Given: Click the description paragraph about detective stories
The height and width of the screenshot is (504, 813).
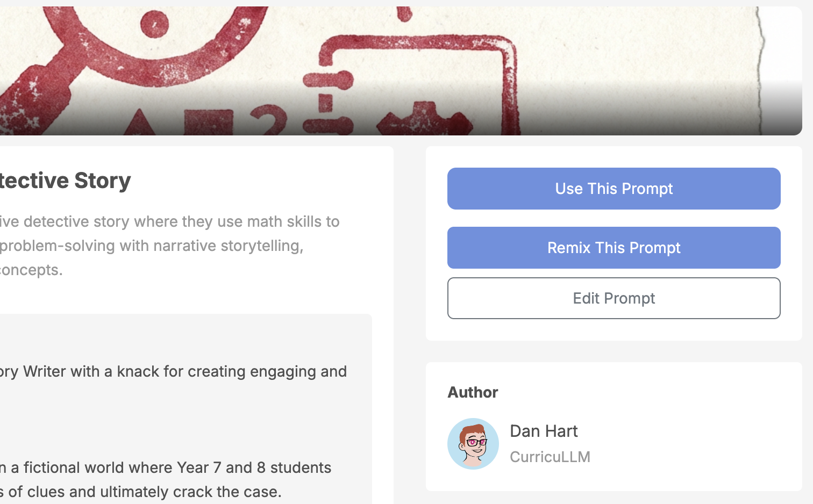Looking at the screenshot, I should [169, 245].
